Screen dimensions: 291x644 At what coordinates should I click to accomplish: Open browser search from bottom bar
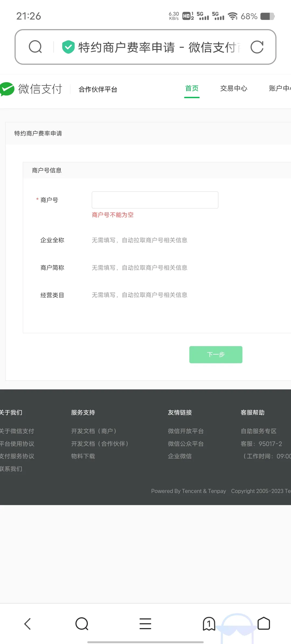point(82,624)
